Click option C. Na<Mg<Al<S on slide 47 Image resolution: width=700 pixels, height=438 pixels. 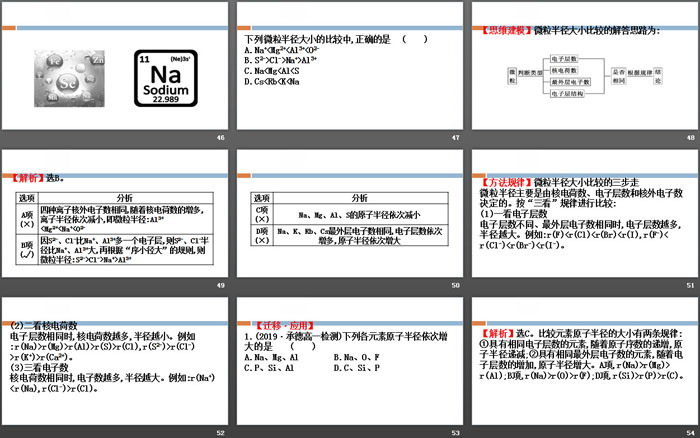(x=271, y=71)
